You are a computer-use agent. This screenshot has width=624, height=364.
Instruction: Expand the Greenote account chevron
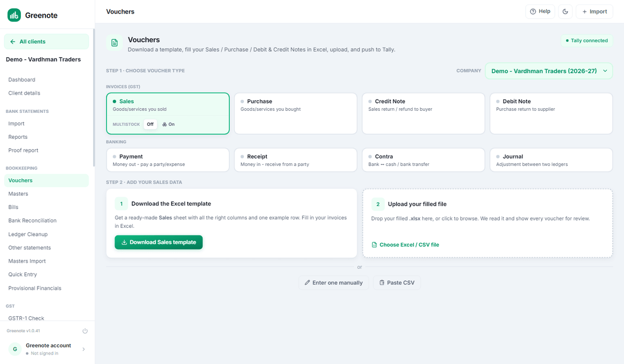(x=84, y=349)
